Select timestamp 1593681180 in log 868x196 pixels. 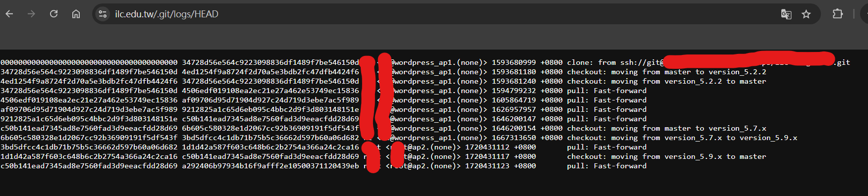514,72
